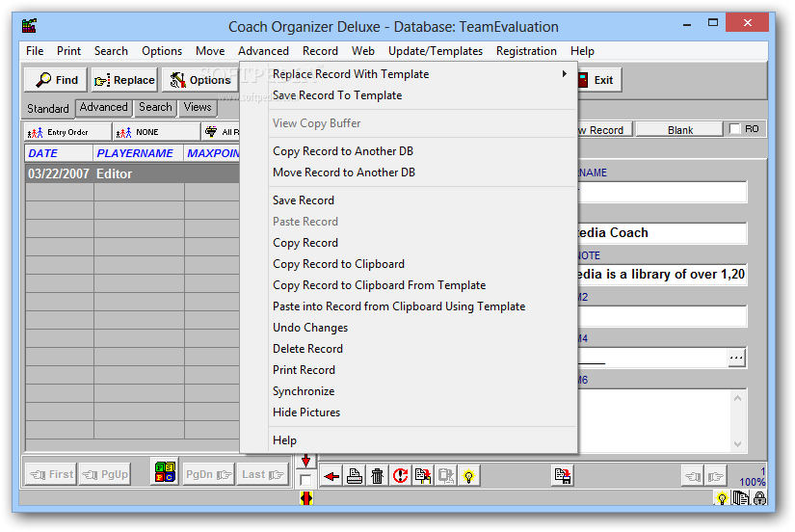
Task: Click scroll down arrow in memo box
Action: click(738, 444)
